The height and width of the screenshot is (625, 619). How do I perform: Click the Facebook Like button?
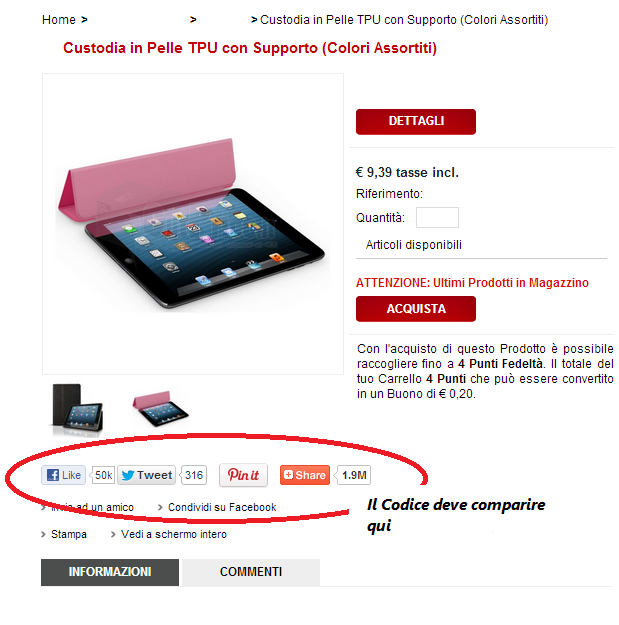click(x=63, y=475)
